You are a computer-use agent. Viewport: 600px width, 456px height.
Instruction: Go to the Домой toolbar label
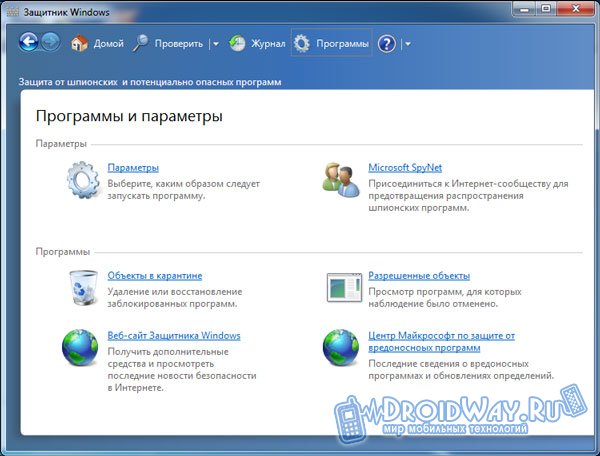109,44
